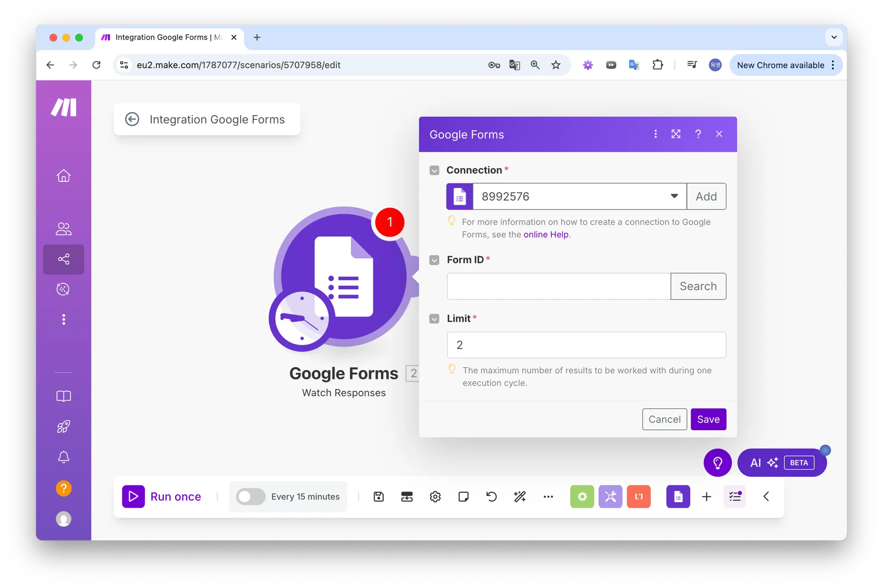Select the Integration Google Forms browser tab
This screenshot has width=883, height=588.
(x=169, y=38)
